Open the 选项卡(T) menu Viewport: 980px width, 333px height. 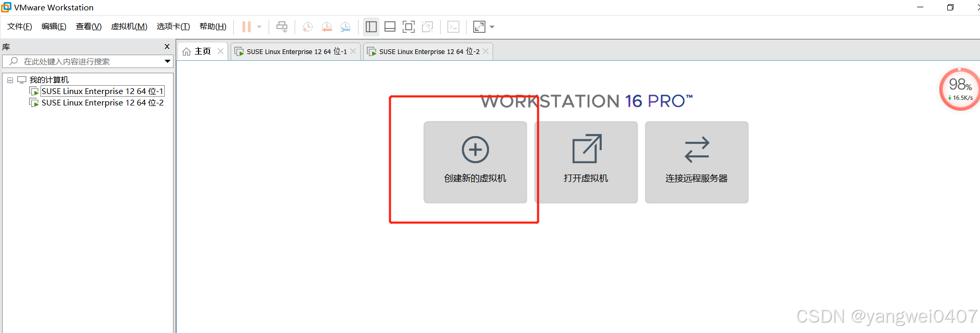(174, 26)
